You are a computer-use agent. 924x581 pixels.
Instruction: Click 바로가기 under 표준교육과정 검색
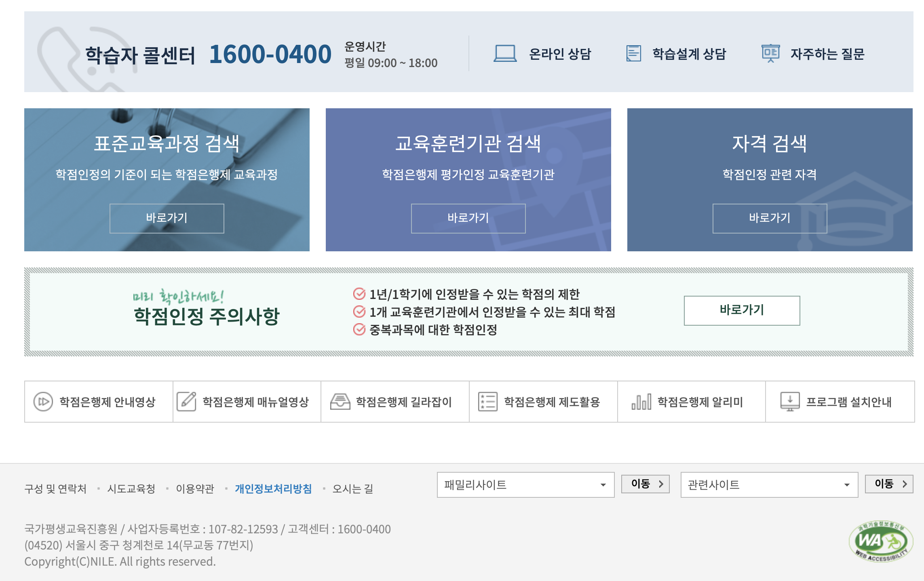167,218
